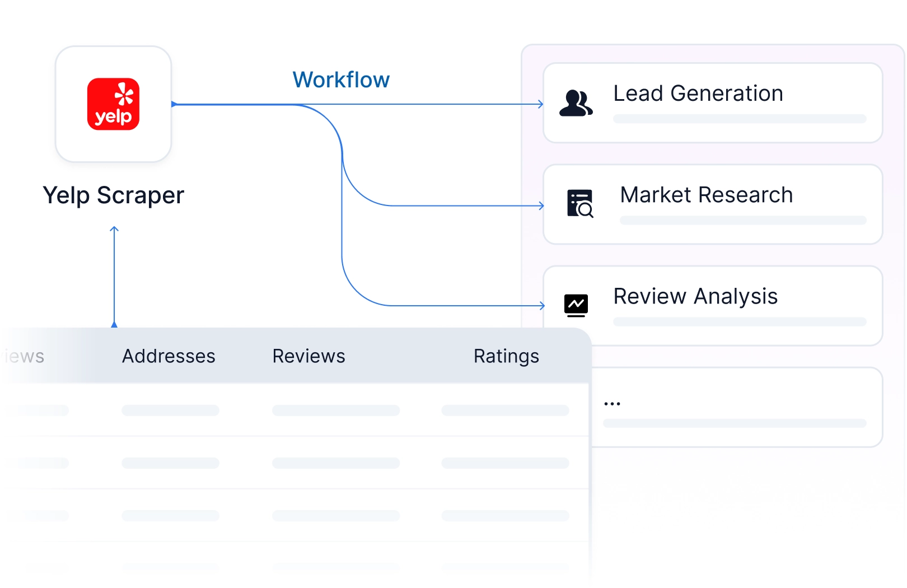Viewport: 907px width, 588px height.
Task: Click the Review Analysis title text
Action: pyautogui.click(x=695, y=296)
